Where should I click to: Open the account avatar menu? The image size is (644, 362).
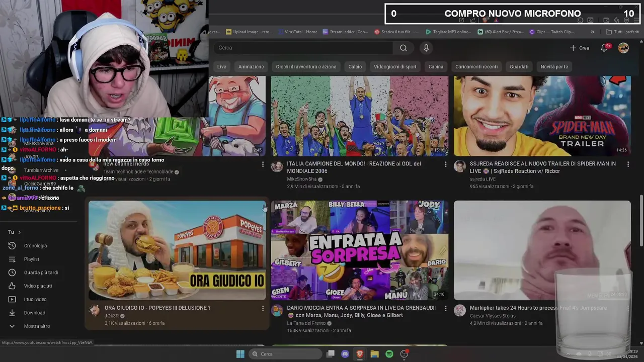click(x=623, y=48)
